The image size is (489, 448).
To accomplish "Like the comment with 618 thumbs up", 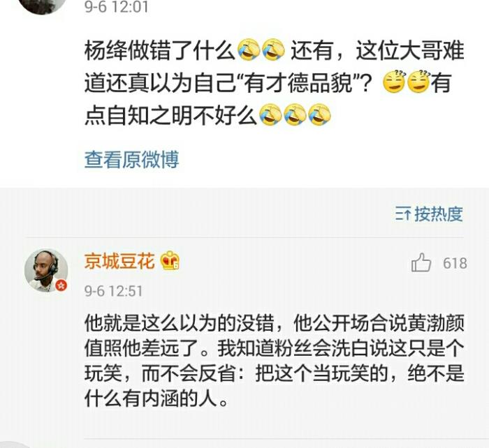I will pyautogui.click(x=421, y=262).
